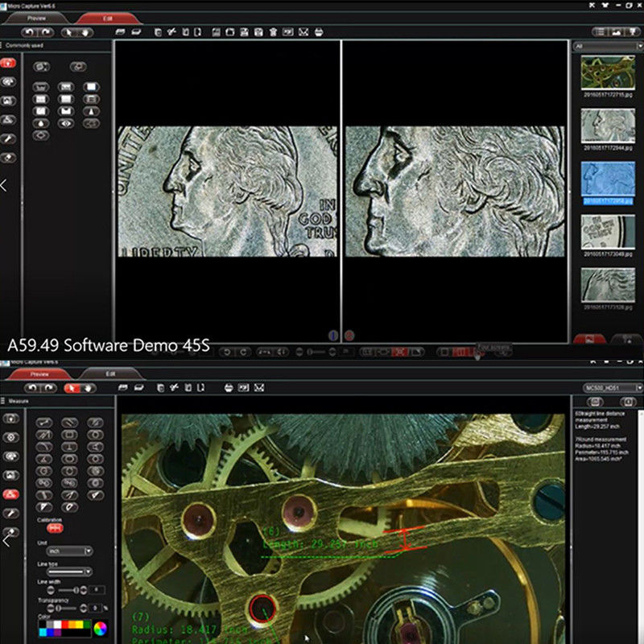
Task: Click rotate left in image bottom toolbar
Action: pos(226,352)
